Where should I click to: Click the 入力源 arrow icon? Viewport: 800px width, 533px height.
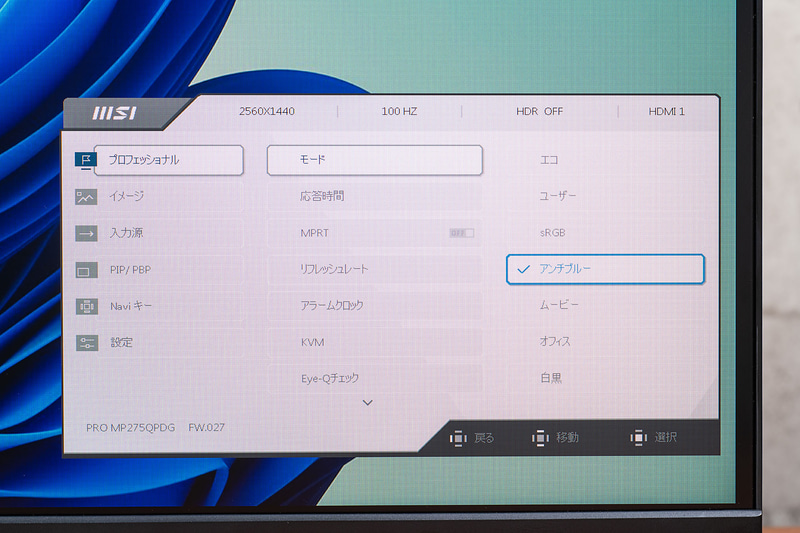tap(86, 234)
